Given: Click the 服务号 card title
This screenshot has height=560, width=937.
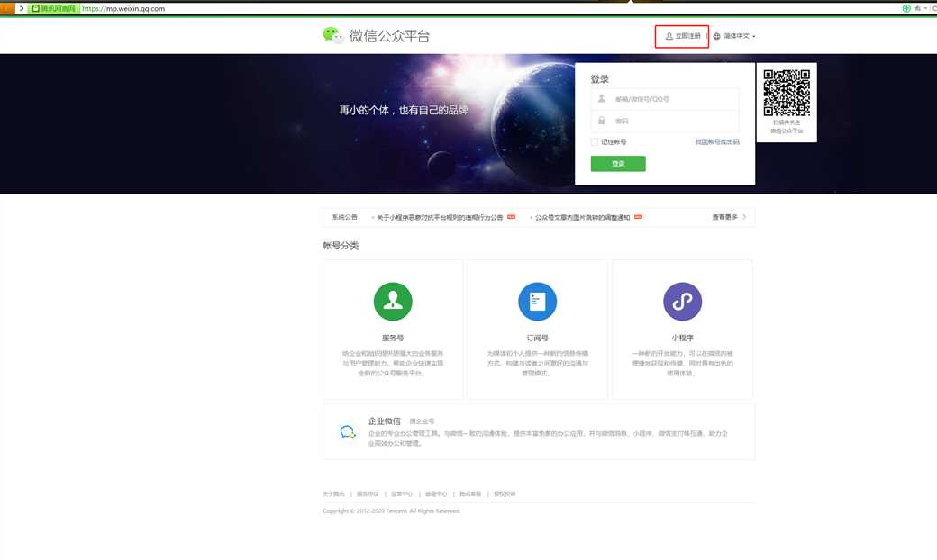Looking at the screenshot, I should (x=393, y=338).
